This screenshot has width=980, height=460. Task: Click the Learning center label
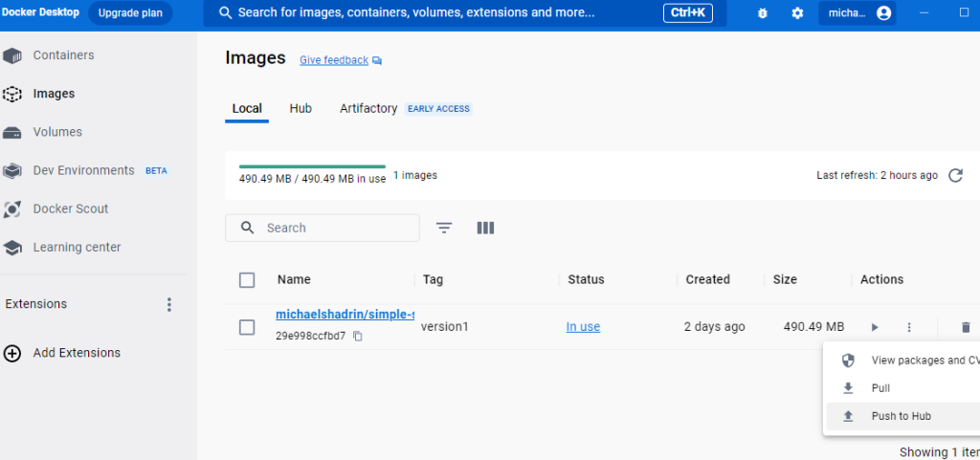tap(77, 248)
